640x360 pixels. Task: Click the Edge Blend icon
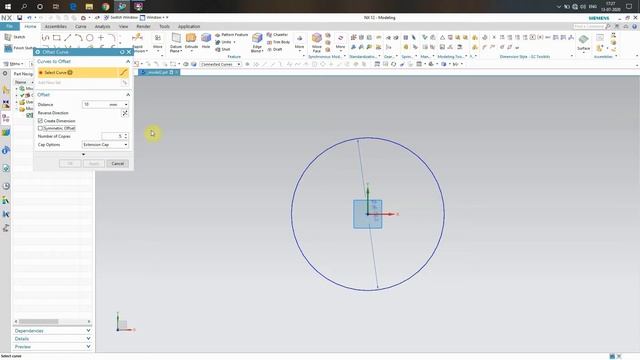click(257, 38)
